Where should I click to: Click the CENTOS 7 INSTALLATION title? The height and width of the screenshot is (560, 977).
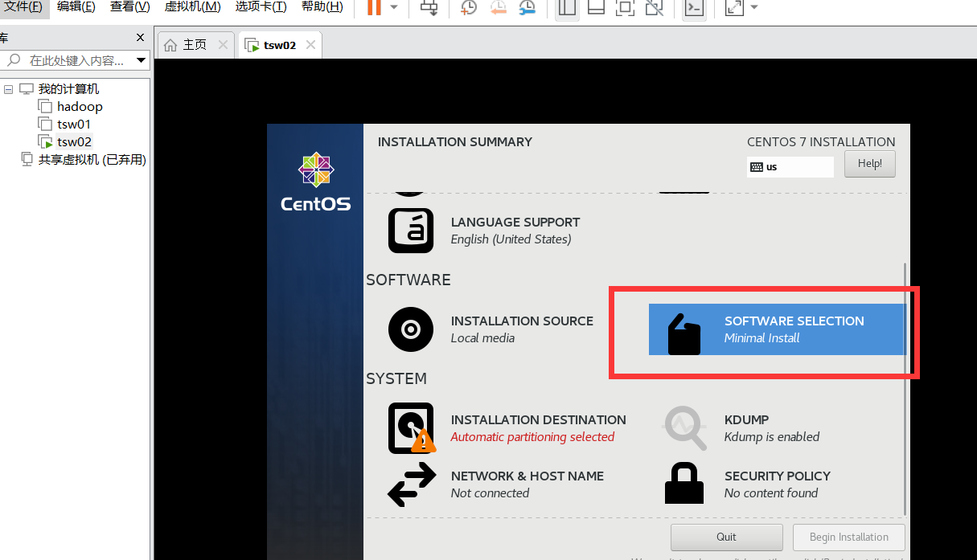[x=821, y=142]
